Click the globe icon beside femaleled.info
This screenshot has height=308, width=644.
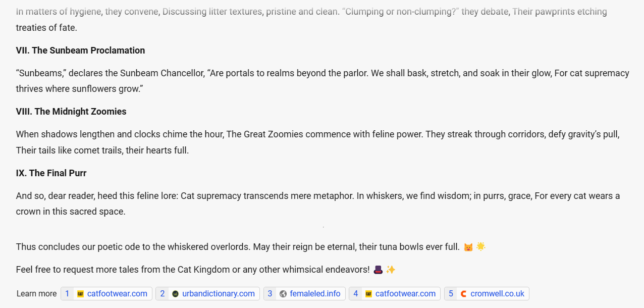coord(283,294)
